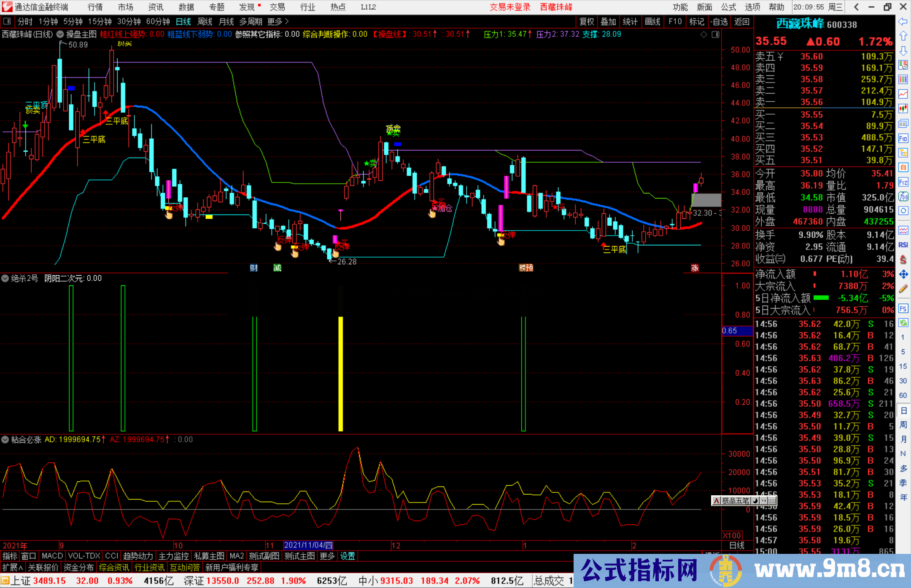Click the F12 trade sidebar icon

903,182
